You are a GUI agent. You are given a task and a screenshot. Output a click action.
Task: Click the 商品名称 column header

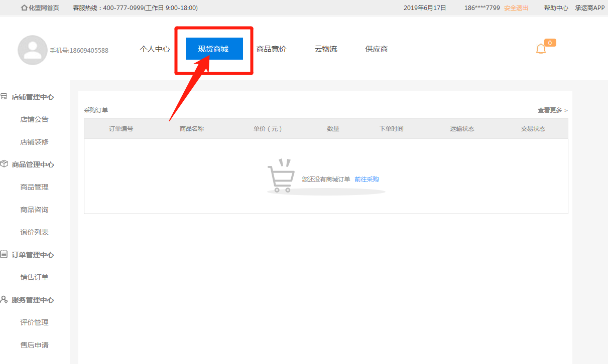pos(192,129)
